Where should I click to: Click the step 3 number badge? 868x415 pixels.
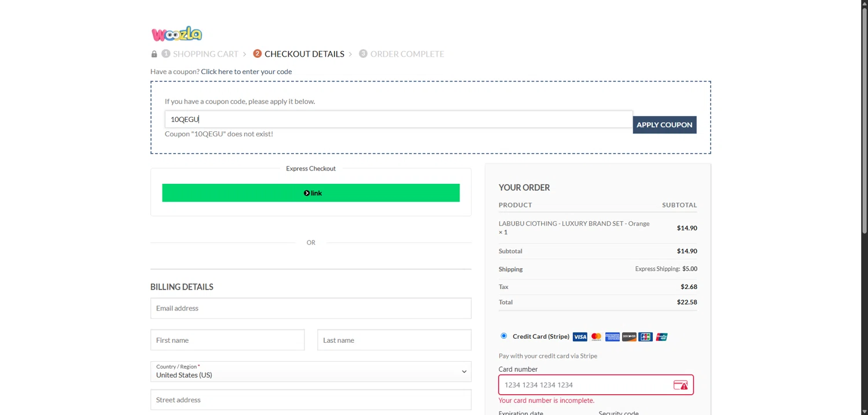(363, 54)
